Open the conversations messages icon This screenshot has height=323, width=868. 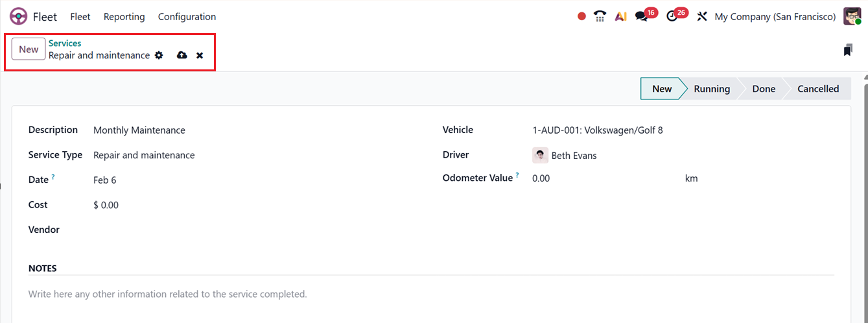coord(642,16)
